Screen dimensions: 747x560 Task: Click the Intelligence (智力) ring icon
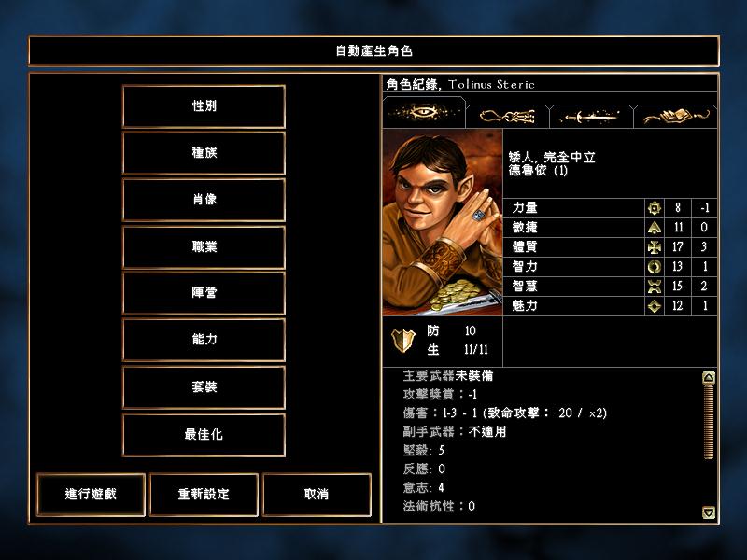point(655,267)
